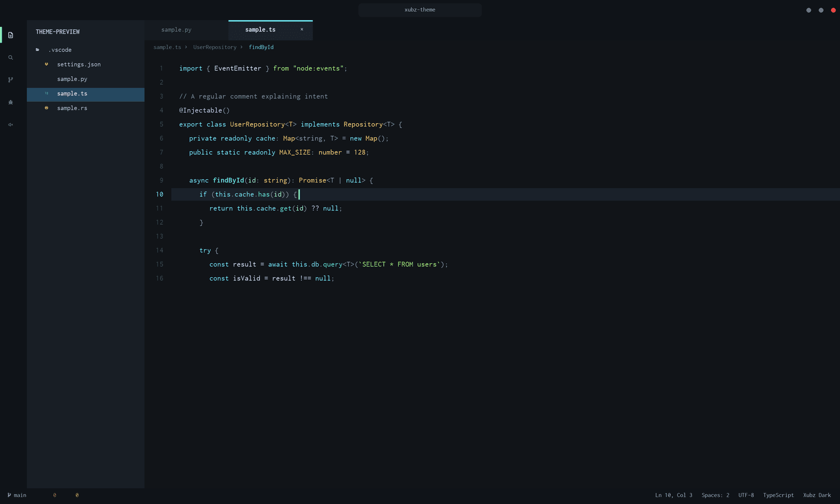Select the sample.ts editor tab
The image size is (840, 504).
270,30
